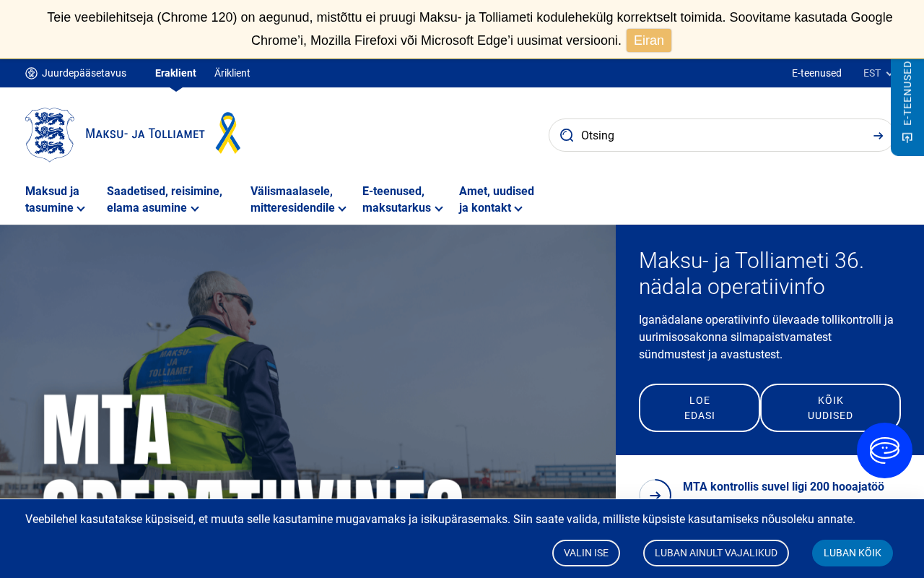Focus the Otsing search input field

[x=722, y=135]
